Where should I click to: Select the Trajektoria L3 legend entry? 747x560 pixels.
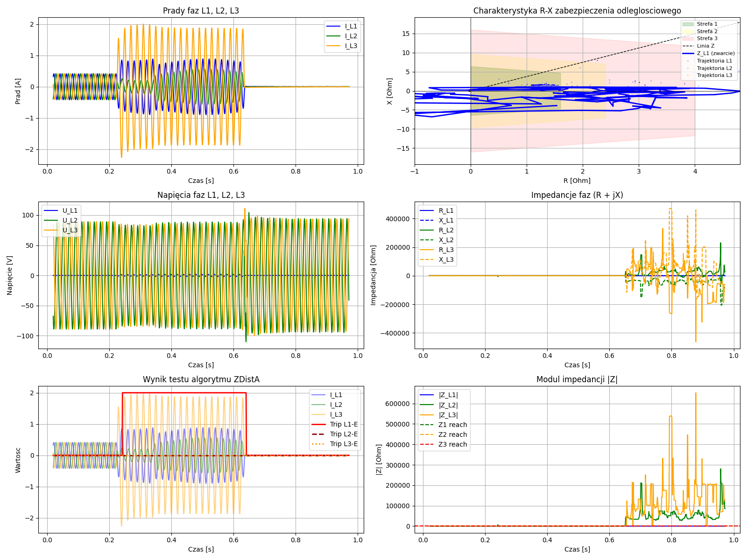[714, 75]
